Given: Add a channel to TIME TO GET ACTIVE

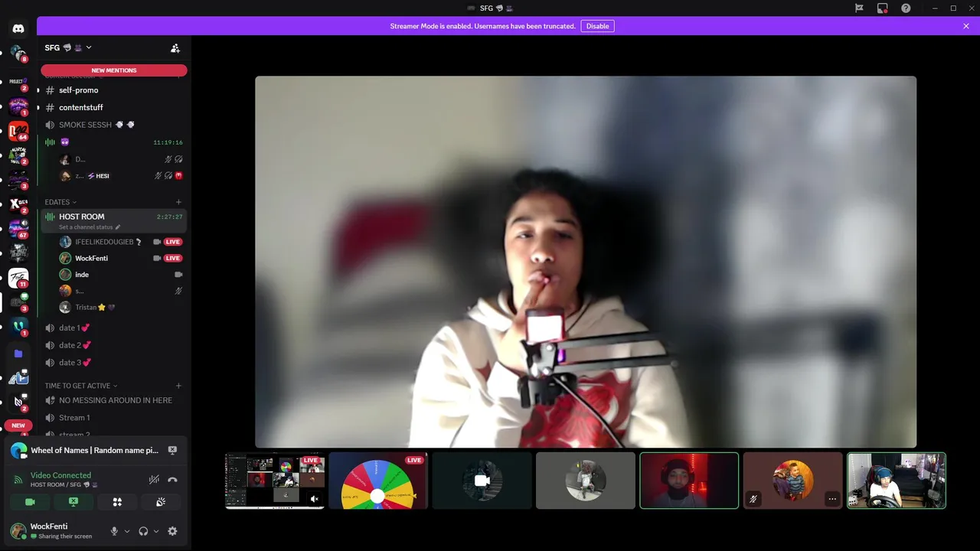Looking at the screenshot, I should click(178, 386).
